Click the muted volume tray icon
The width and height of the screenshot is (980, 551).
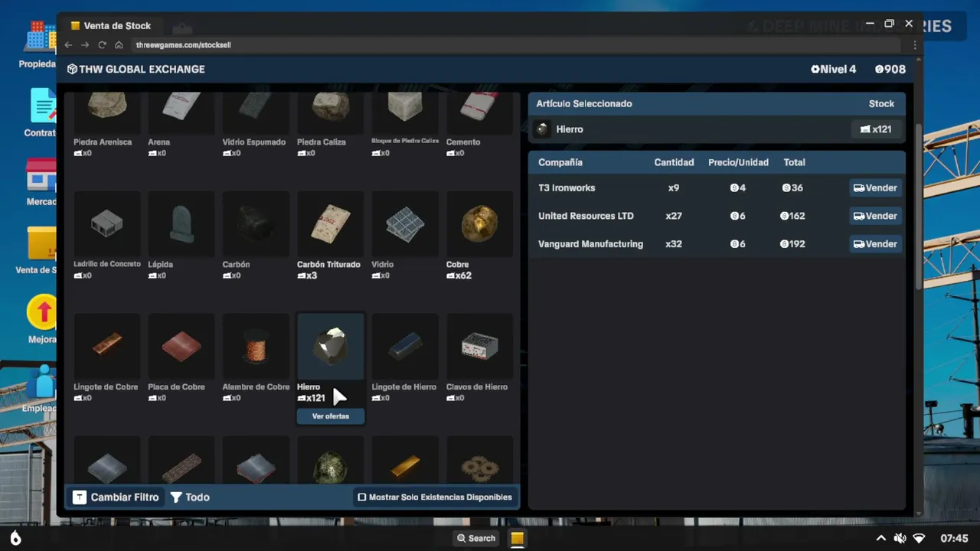[900, 538]
